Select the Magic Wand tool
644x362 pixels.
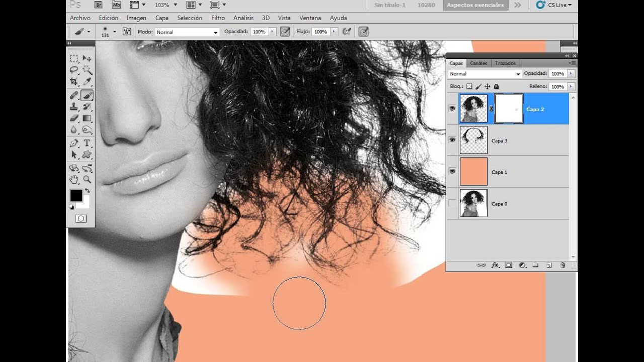(x=87, y=70)
